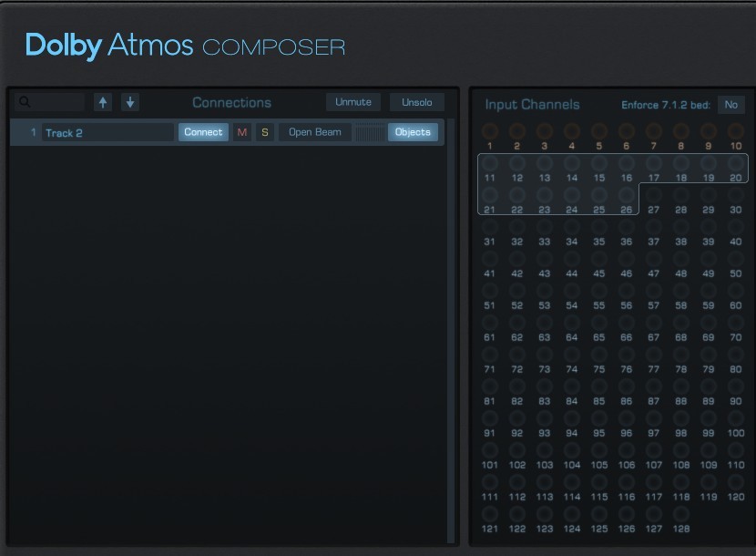Select input channel 97 circle
756x556 pixels.
(654, 418)
